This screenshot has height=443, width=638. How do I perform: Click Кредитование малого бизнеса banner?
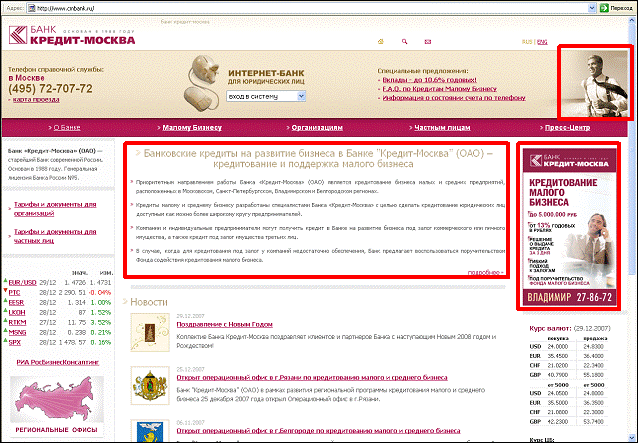(569, 226)
